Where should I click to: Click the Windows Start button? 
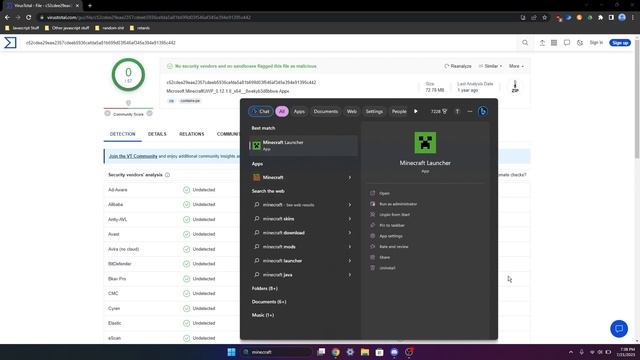point(231,352)
